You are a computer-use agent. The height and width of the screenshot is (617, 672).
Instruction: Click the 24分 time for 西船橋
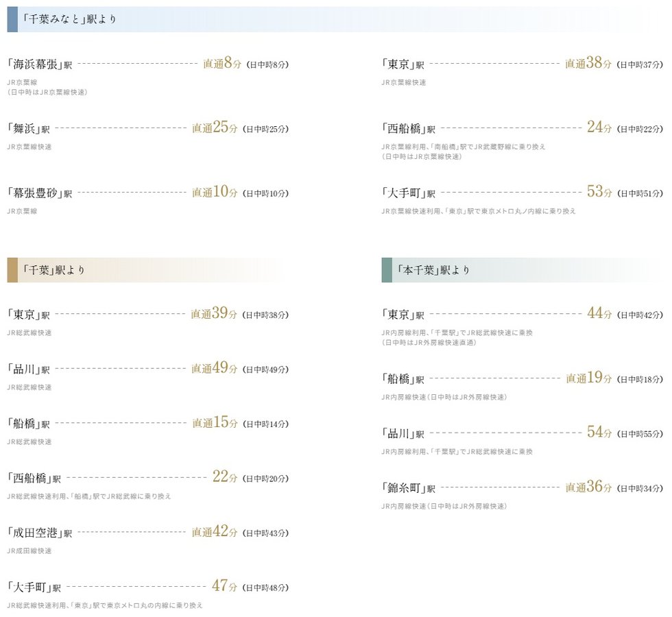599,128
